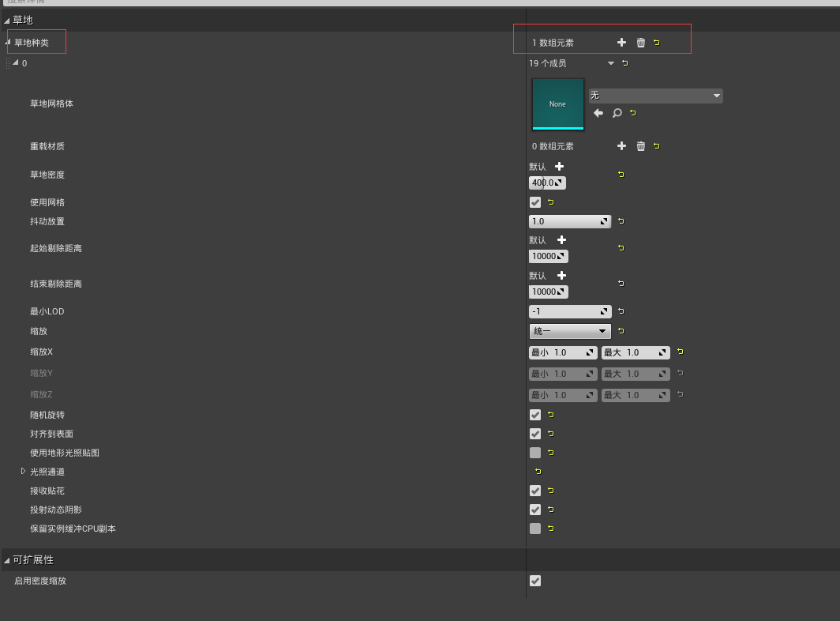Collapse array element 0
Screen dimensions: 840x621
tap(16, 62)
